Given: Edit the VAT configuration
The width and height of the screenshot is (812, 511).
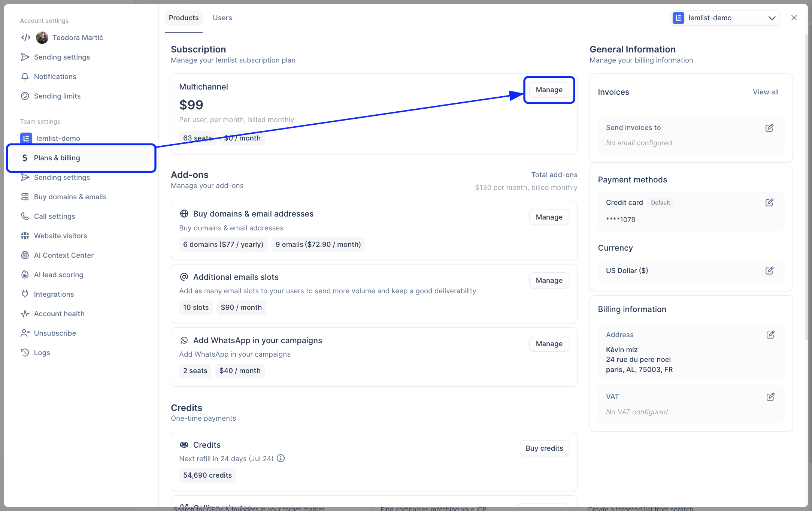Looking at the screenshot, I should 770,397.
